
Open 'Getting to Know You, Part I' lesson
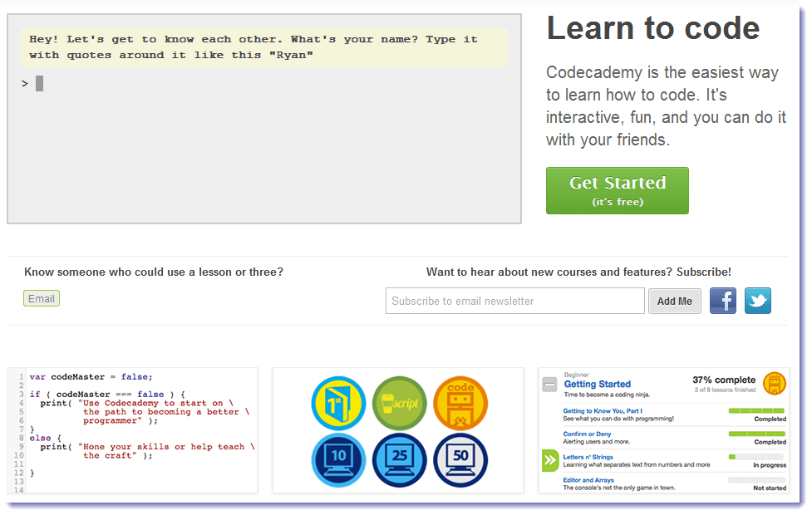[603, 411]
